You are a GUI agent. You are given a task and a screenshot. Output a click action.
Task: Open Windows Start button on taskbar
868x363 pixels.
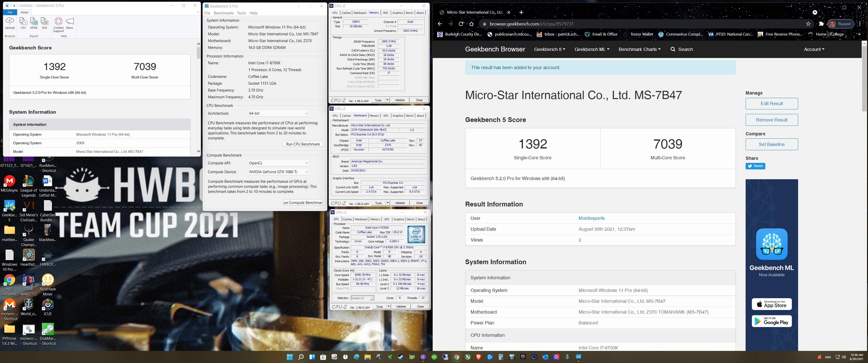click(290, 357)
